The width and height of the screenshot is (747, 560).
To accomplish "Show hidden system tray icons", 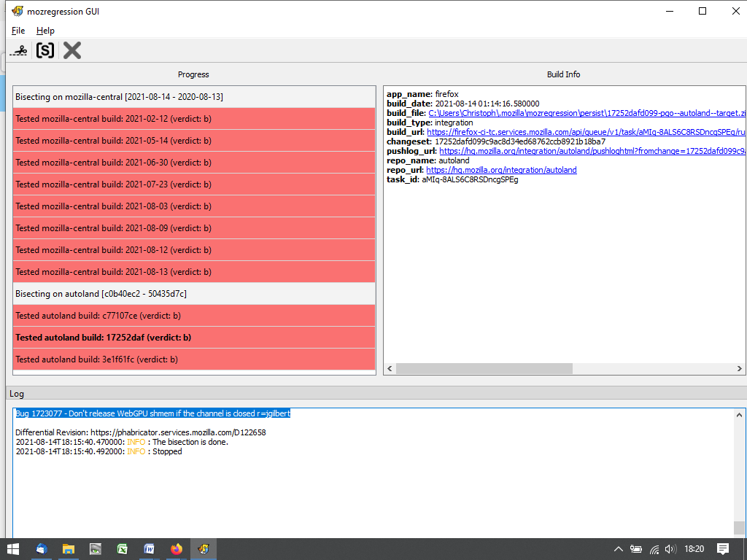I will (x=618, y=549).
